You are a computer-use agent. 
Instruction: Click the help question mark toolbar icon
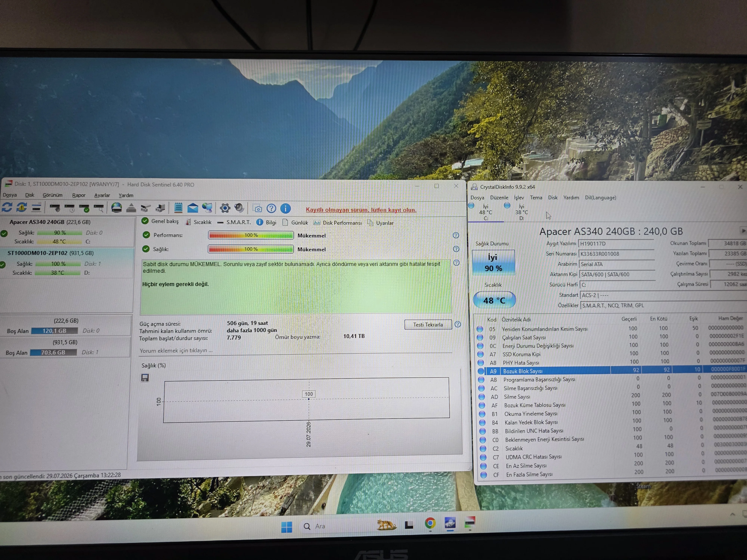pos(271,208)
